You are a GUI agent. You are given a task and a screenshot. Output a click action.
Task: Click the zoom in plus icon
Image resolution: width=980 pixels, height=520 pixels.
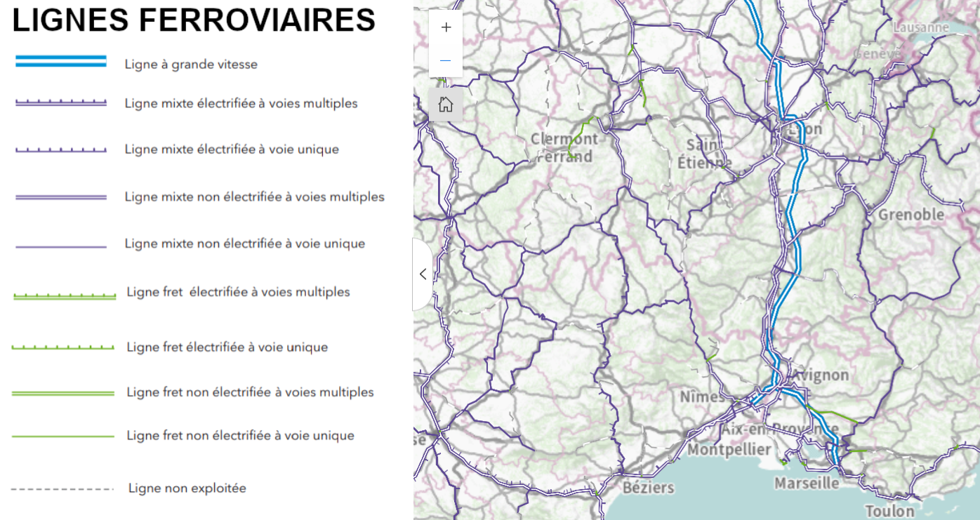(x=446, y=27)
